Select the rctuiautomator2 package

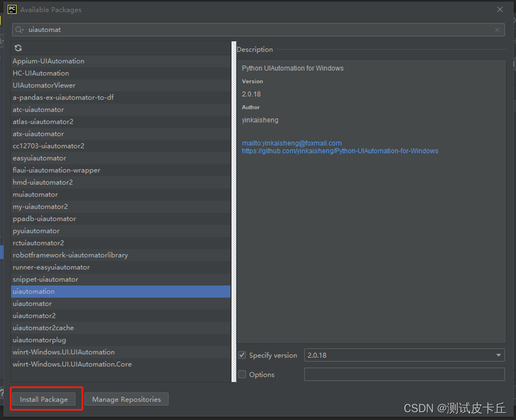[120, 243]
